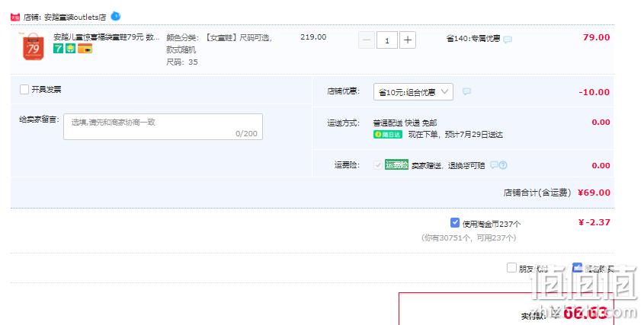Toggle the 运费险 shipping insurance checkbox
Viewport: 644px width, 325px height.
pos(377,165)
